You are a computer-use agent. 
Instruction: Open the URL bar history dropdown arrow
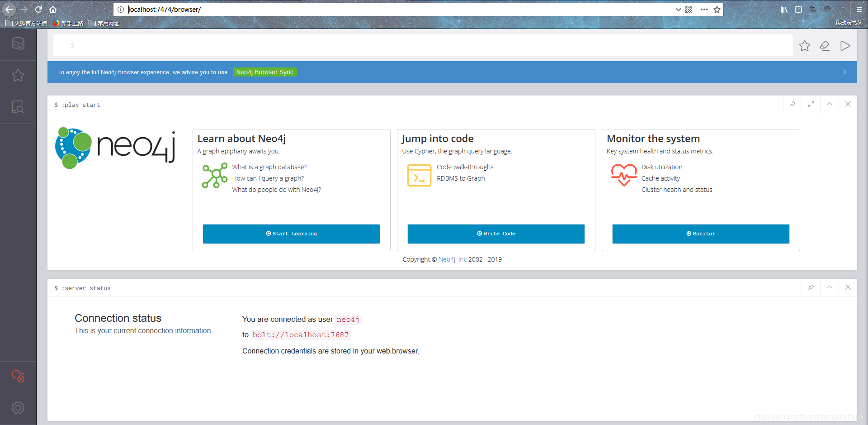pos(678,10)
